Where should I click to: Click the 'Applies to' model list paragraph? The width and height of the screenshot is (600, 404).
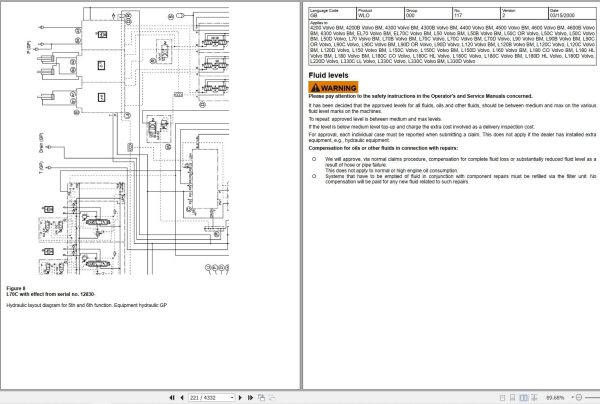click(452, 42)
